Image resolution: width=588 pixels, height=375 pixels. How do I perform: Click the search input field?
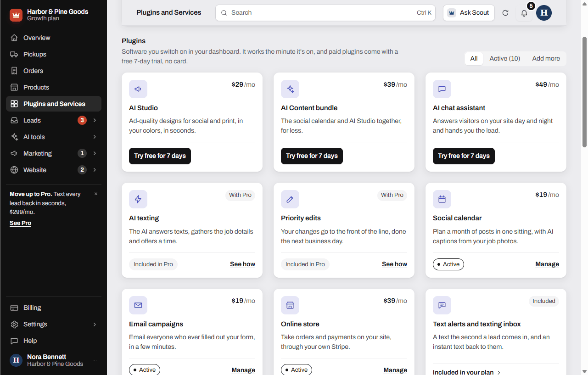325,13
